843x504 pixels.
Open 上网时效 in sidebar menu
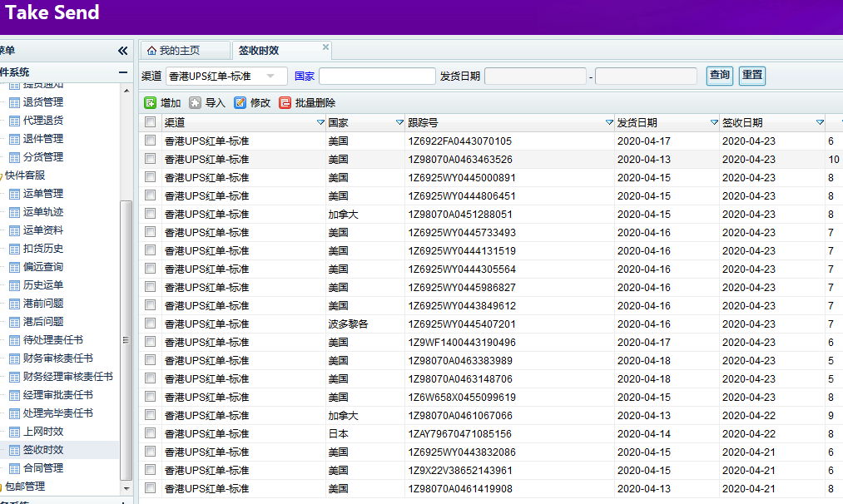click(x=42, y=432)
